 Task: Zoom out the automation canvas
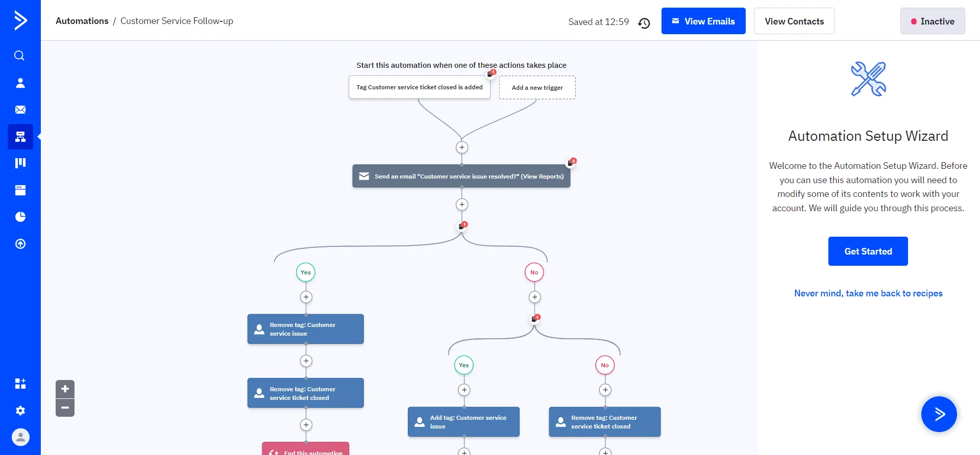tap(65, 408)
